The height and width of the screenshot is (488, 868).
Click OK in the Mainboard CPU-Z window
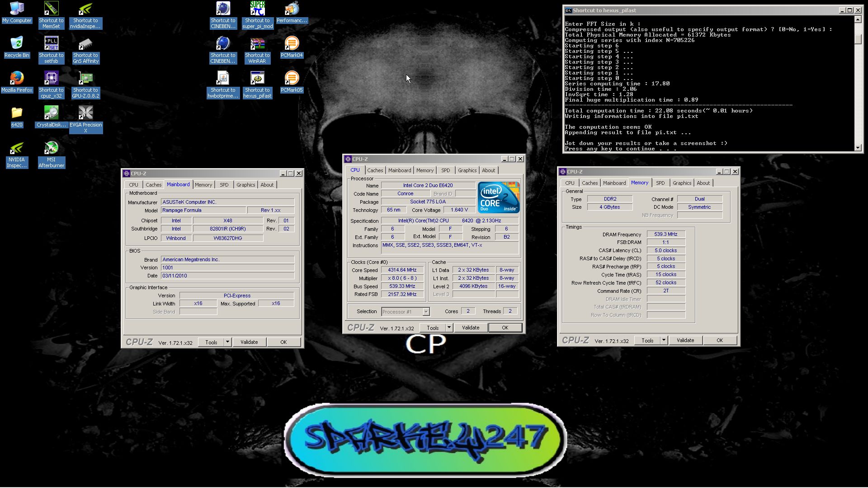[283, 342]
